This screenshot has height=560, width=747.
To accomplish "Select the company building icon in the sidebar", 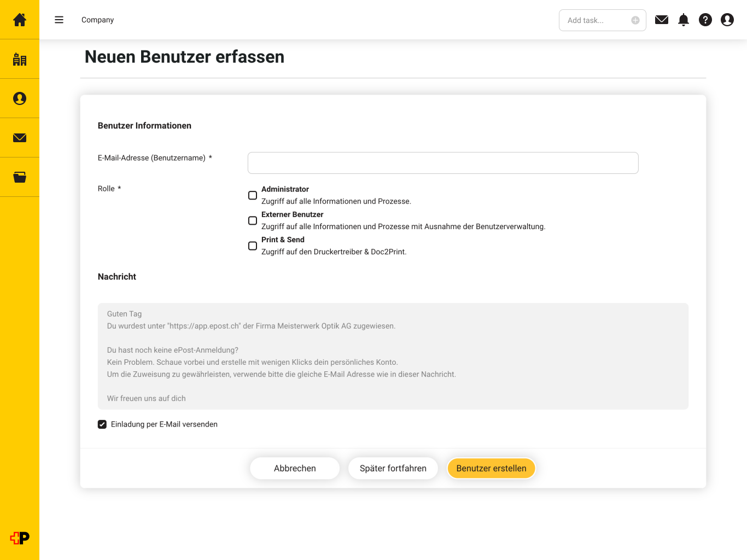I will 20,59.
